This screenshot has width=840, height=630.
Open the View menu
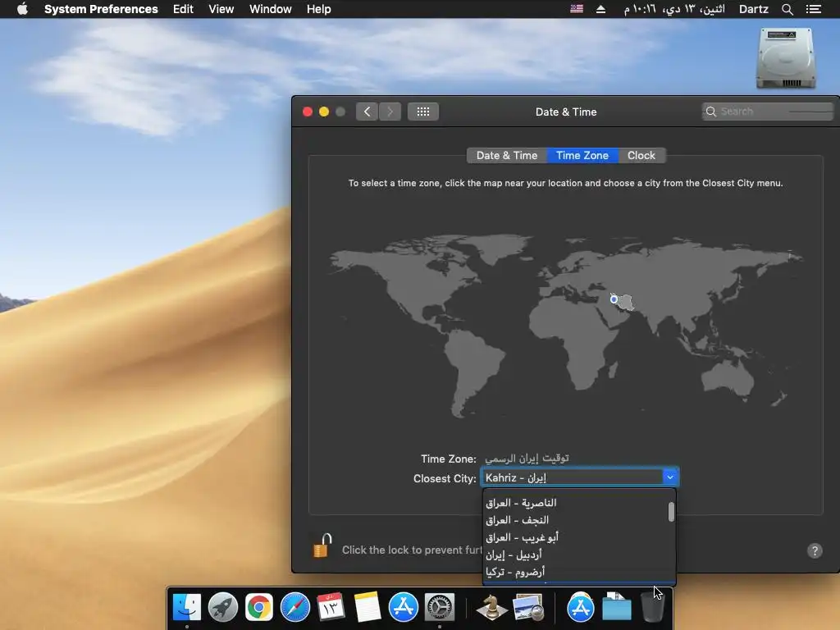[x=221, y=9]
